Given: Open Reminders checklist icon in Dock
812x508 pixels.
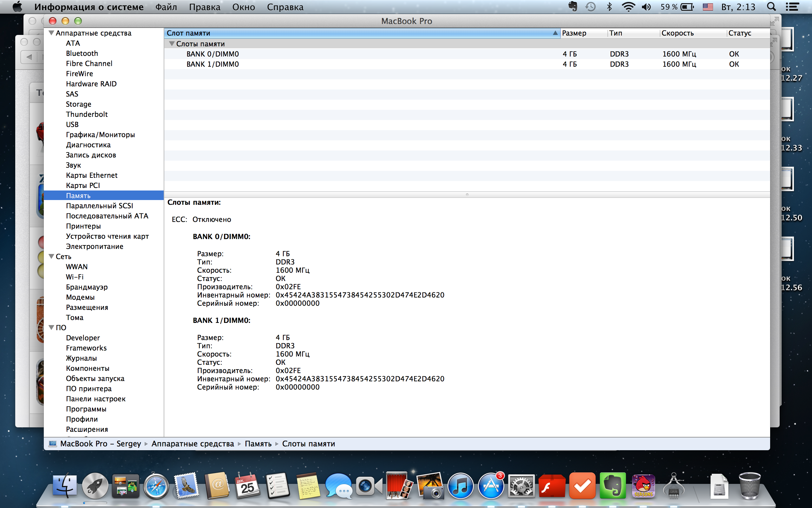Looking at the screenshot, I should point(278,486).
